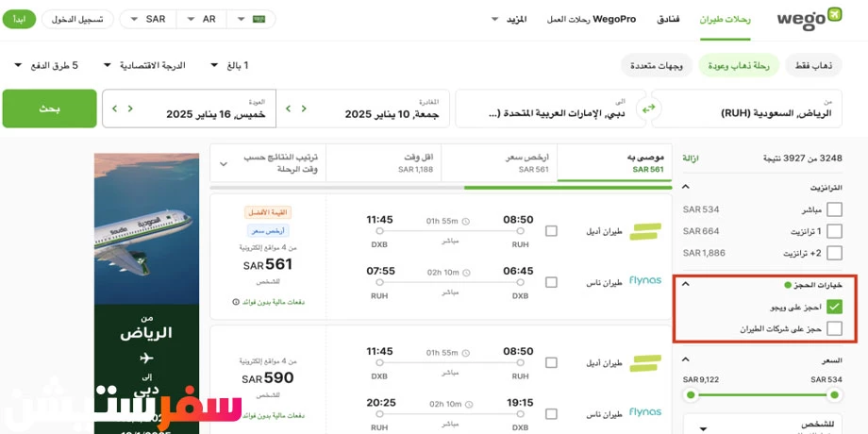Move return date to next day
This screenshot has width=868, height=434.
114,108
